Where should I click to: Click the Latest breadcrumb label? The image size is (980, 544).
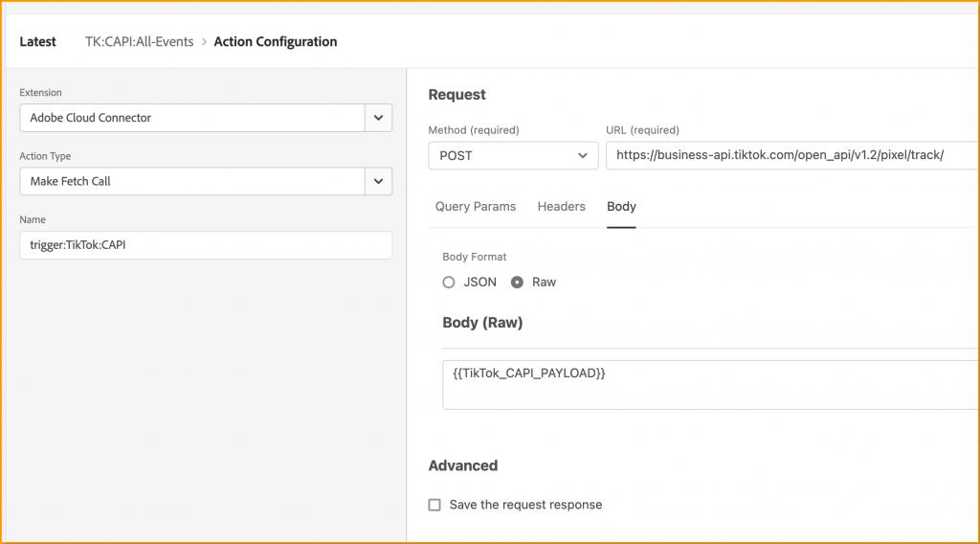click(x=38, y=42)
